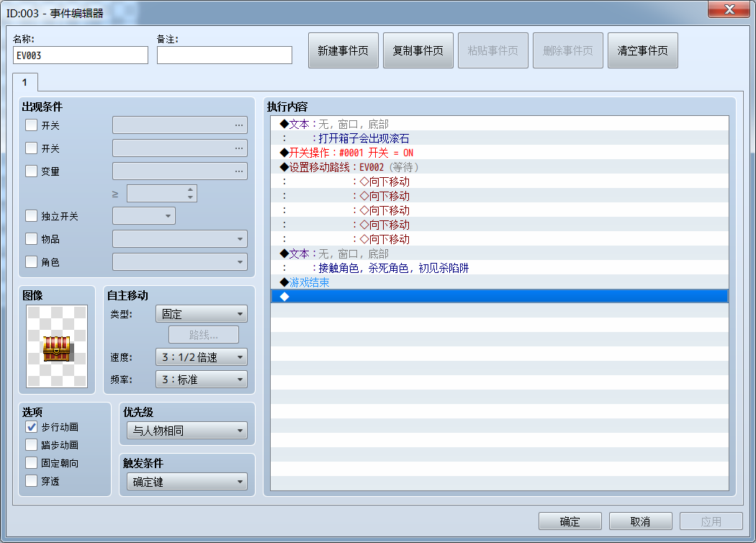Close the 事件编辑器 window
This screenshot has height=543, width=756.
pyautogui.click(x=729, y=9)
